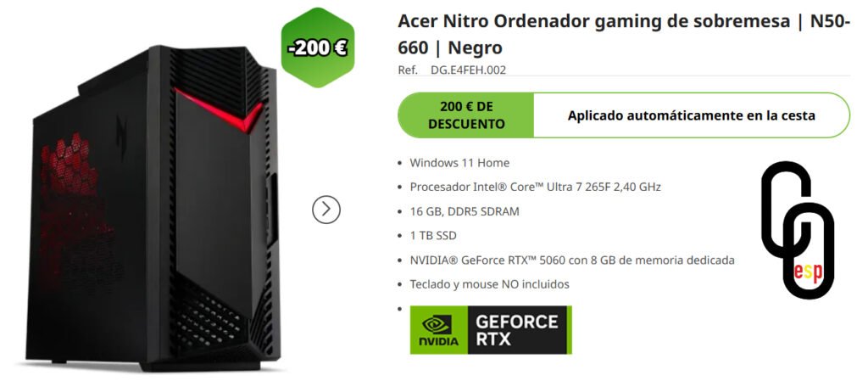Click the green -200 € hexagon badge

(318, 48)
